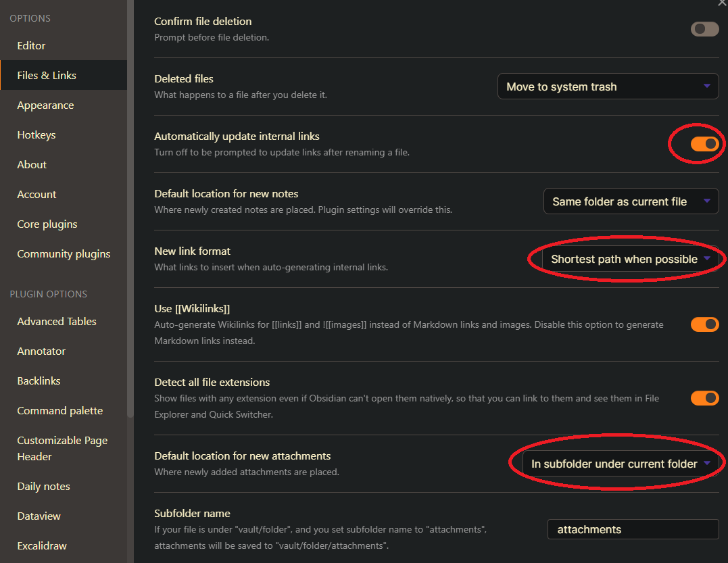Switch to the Editor settings section
Viewport: 728px width, 563px height.
tap(31, 45)
